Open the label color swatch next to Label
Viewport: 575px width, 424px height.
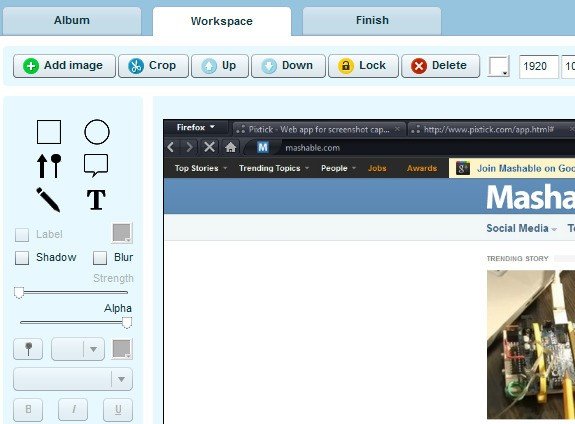pyautogui.click(x=122, y=233)
